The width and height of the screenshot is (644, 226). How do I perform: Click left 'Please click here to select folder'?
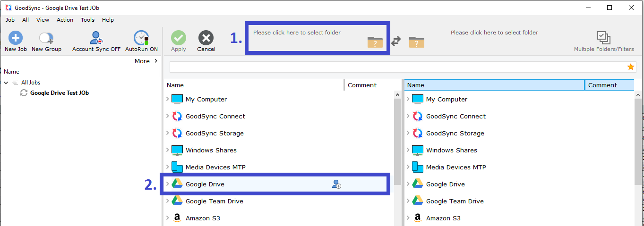pos(297,33)
